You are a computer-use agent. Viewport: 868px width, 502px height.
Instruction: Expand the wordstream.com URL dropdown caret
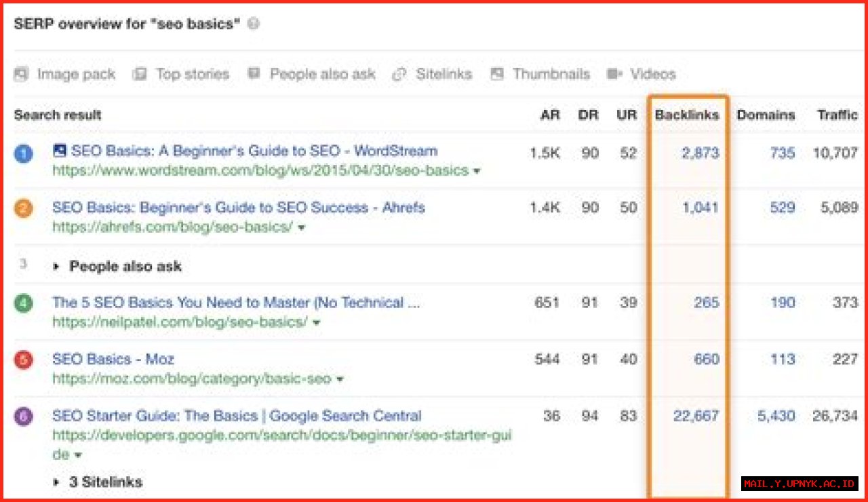click(x=477, y=171)
